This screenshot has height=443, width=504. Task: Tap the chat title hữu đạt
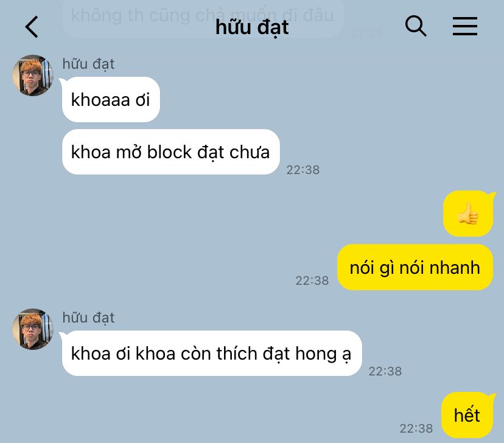point(252,27)
